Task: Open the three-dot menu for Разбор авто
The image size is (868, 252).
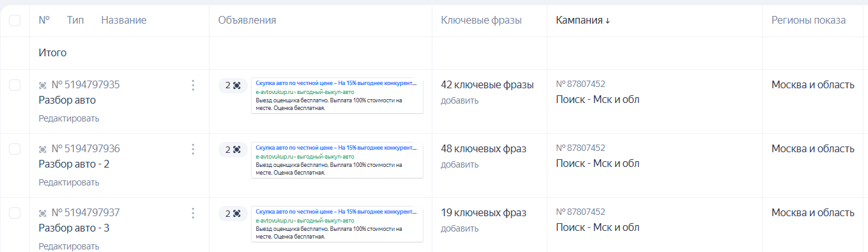Action: (x=193, y=85)
